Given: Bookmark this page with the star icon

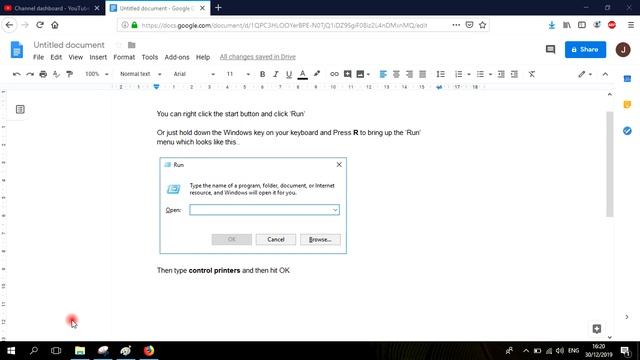Looking at the screenshot, I should click(482, 25).
